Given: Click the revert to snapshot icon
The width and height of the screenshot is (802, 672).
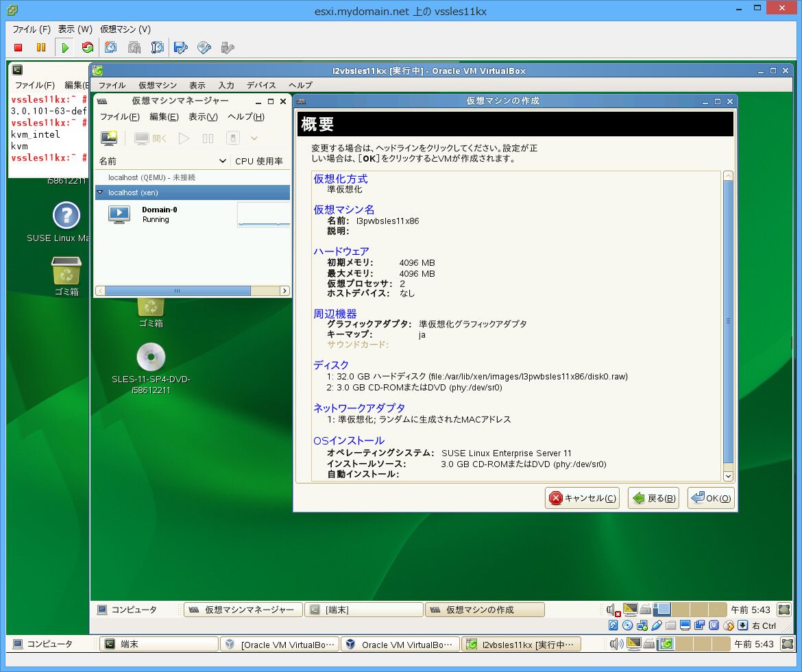Looking at the screenshot, I should (134, 47).
